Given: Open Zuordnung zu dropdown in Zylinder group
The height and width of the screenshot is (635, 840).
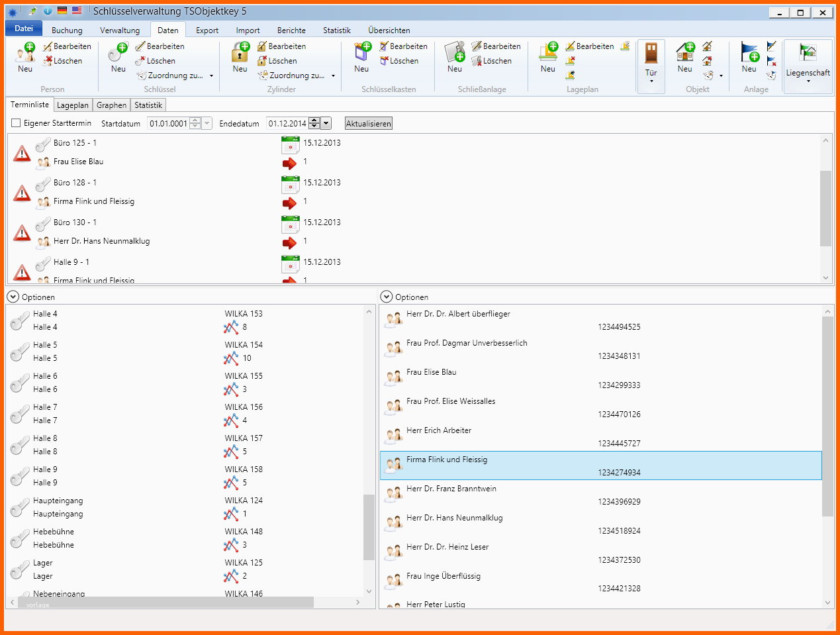Looking at the screenshot, I should (x=297, y=75).
